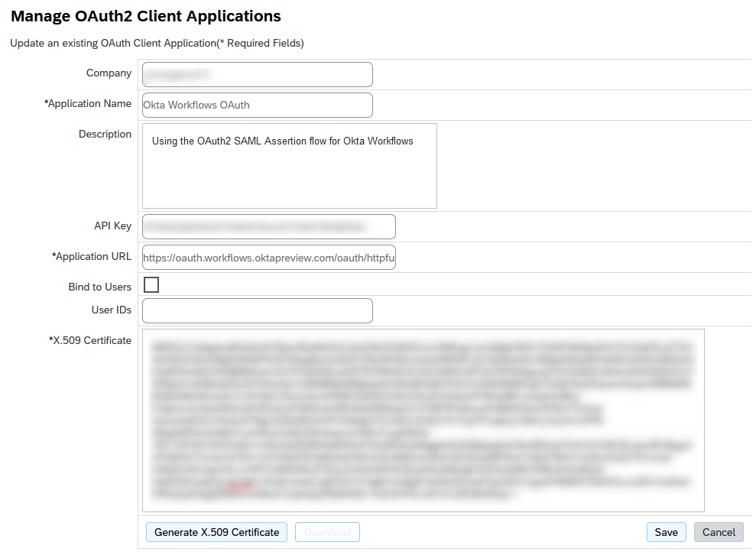Click the User IDs input box

pyautogui.click(x=258, y=310)
